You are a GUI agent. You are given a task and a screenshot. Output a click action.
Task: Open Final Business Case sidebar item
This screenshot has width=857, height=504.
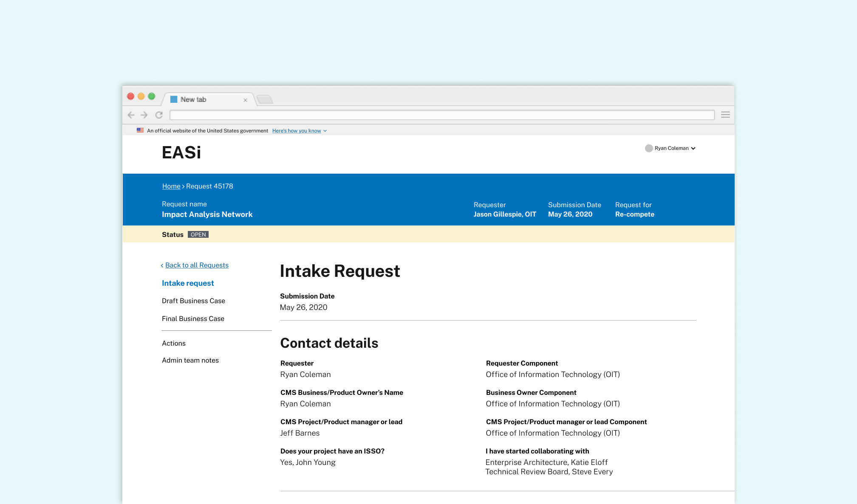(x=193, y=318)
